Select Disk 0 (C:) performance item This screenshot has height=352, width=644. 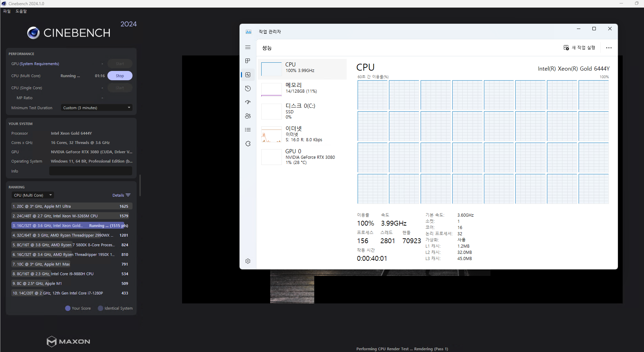pyautogui.click(x=302, y=112)
